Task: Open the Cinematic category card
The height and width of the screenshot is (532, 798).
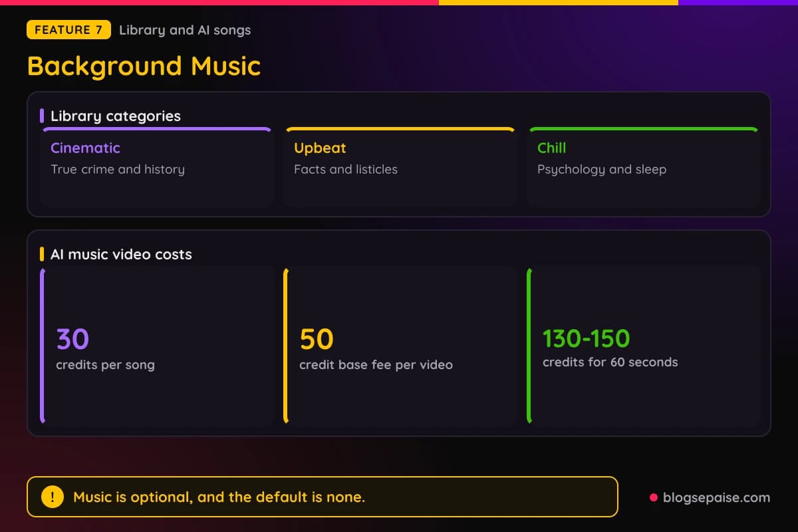Action: [x=157, y=166]
